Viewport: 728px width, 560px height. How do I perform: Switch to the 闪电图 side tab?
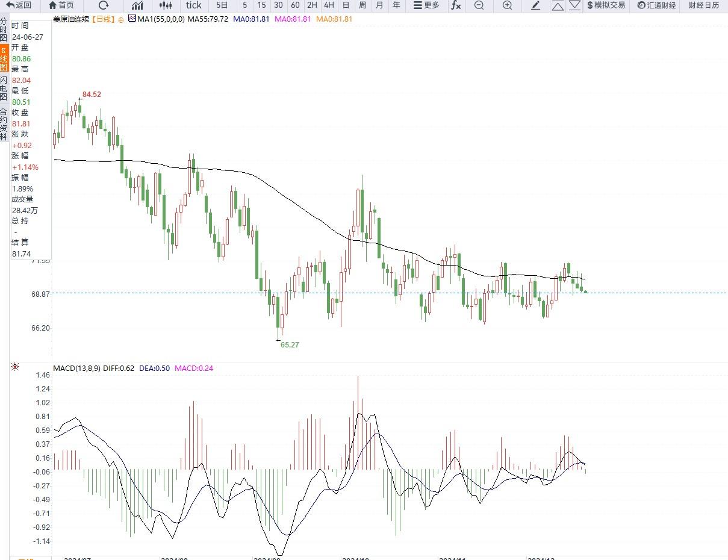4,89
